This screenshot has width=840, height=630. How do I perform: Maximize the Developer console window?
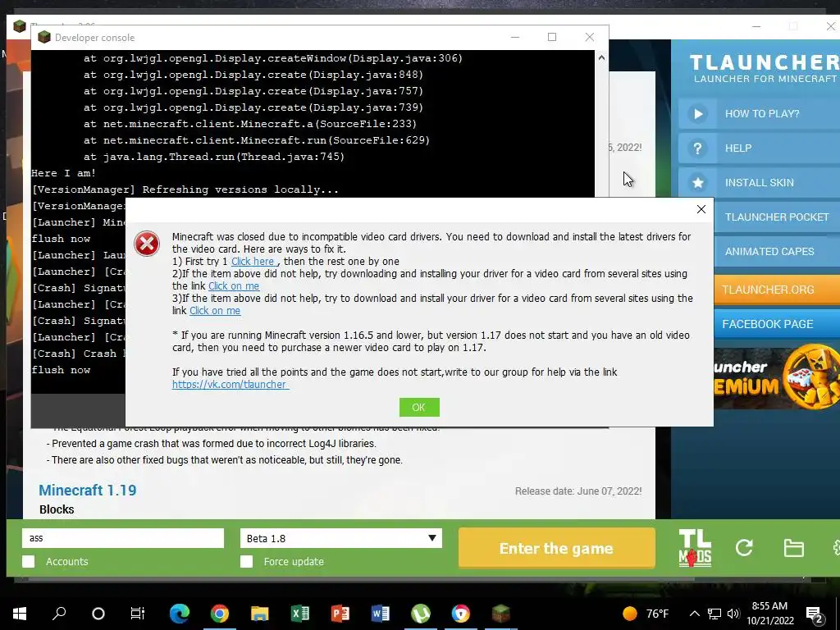tap(552, 37)
